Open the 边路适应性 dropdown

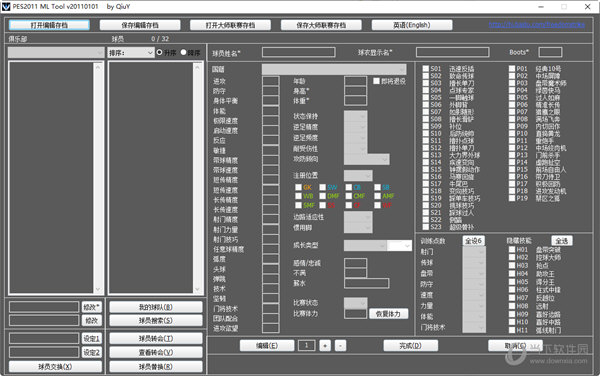pyautogui.click(x=358, y=217)
